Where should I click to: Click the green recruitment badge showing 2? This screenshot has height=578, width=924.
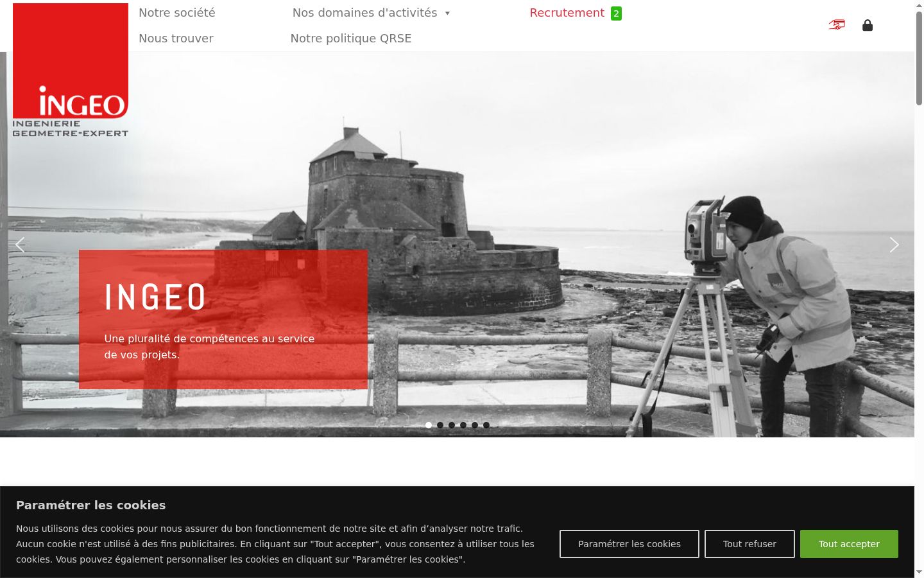[x=616, y=13]
